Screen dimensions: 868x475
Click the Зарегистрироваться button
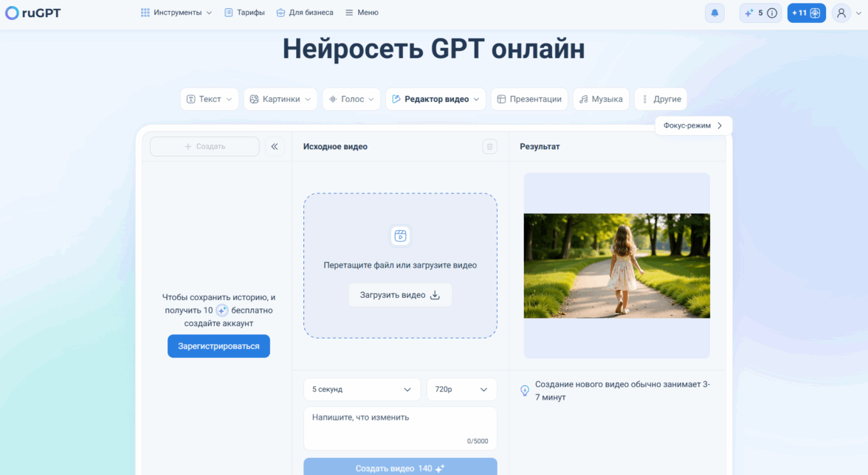coord(218,346)
